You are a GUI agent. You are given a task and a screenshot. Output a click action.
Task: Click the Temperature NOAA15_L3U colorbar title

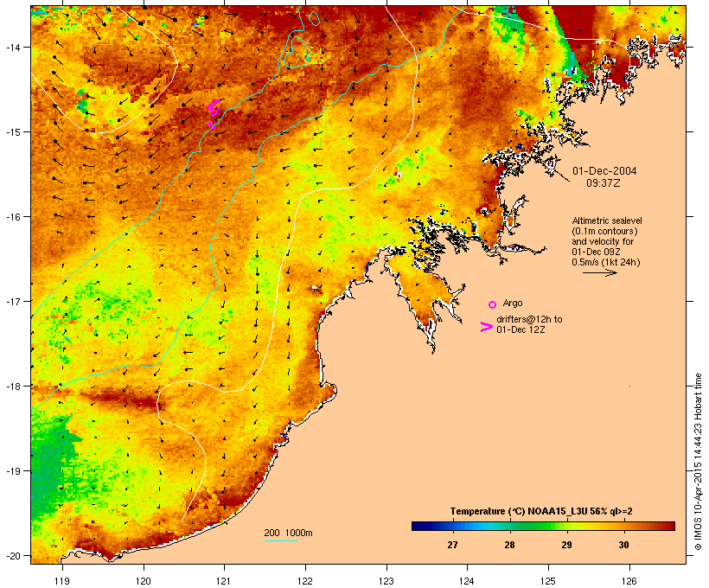(x=541, y=511)
